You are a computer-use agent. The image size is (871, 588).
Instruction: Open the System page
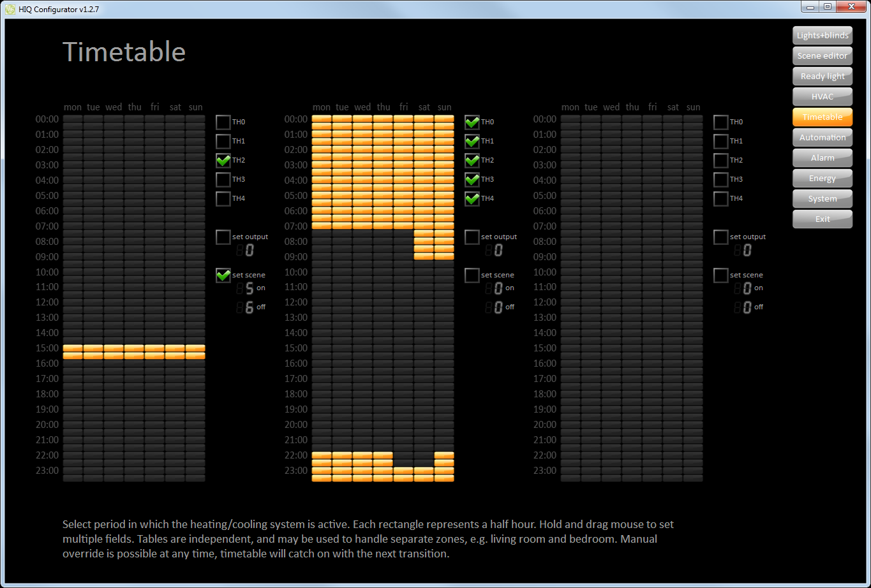point(822,199)
